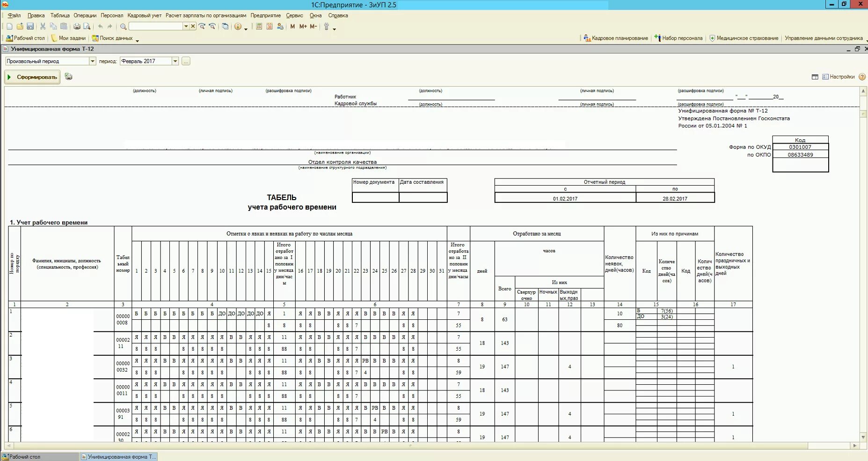
Task: Open the Предприятие menu
Action: pos(266,15)
